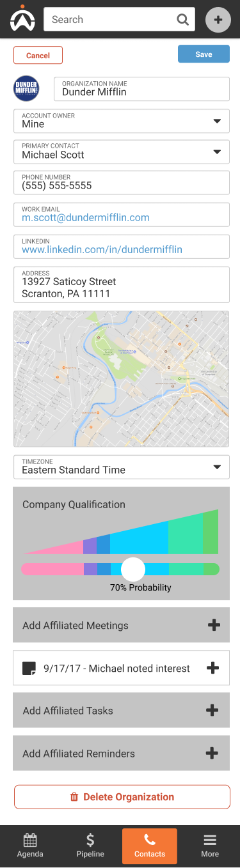Click the plus icon for Affiliated Tasks
Viewport: 240px width, 868px height.
click(x=212, y=710)
